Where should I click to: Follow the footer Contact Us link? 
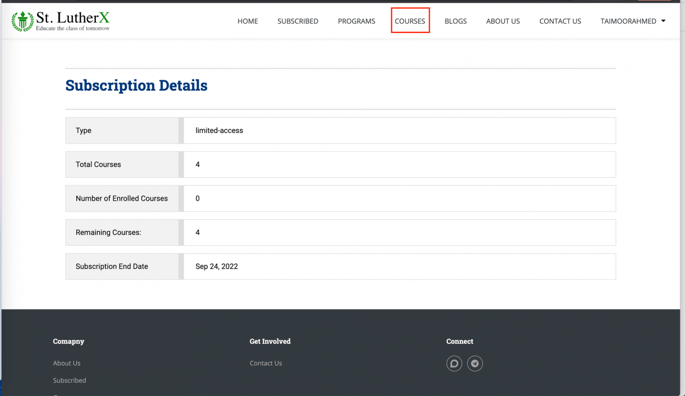[x=266, y=363]
